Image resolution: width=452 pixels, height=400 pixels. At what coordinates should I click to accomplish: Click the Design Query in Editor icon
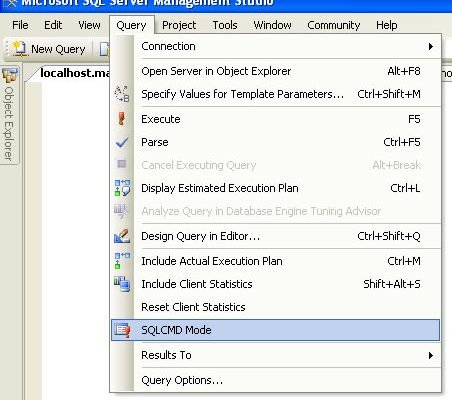click(122, 236)
